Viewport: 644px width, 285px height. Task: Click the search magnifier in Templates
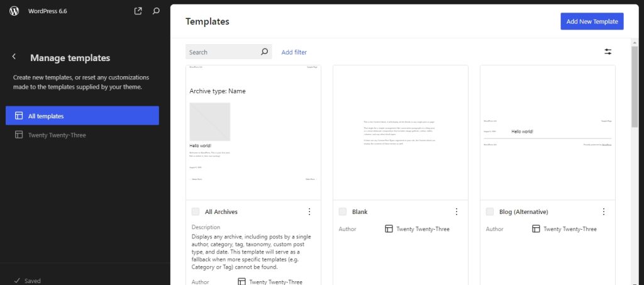coord(265,52)
